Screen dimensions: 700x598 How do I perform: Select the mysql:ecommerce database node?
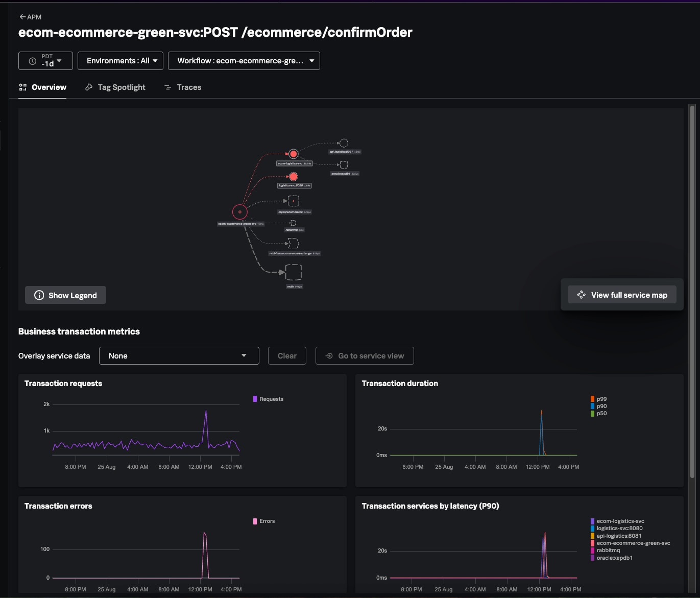293,201
